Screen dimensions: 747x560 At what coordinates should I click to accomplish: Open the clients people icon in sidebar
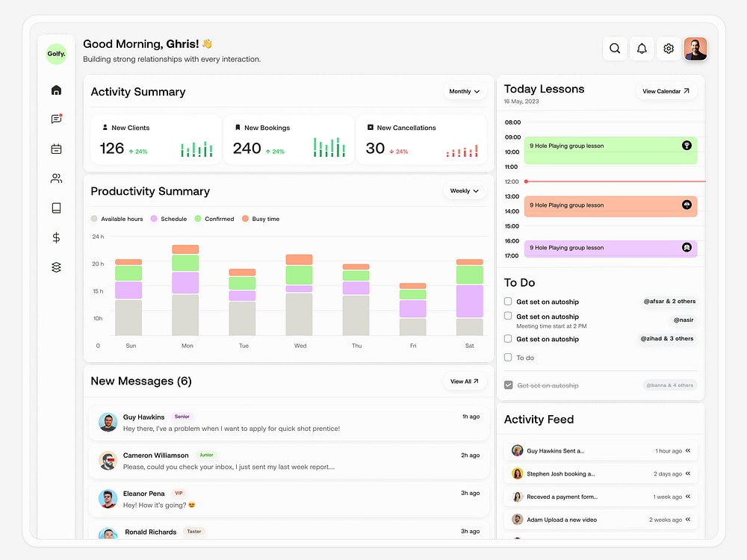pyautogui.click(x=56, y=178)
